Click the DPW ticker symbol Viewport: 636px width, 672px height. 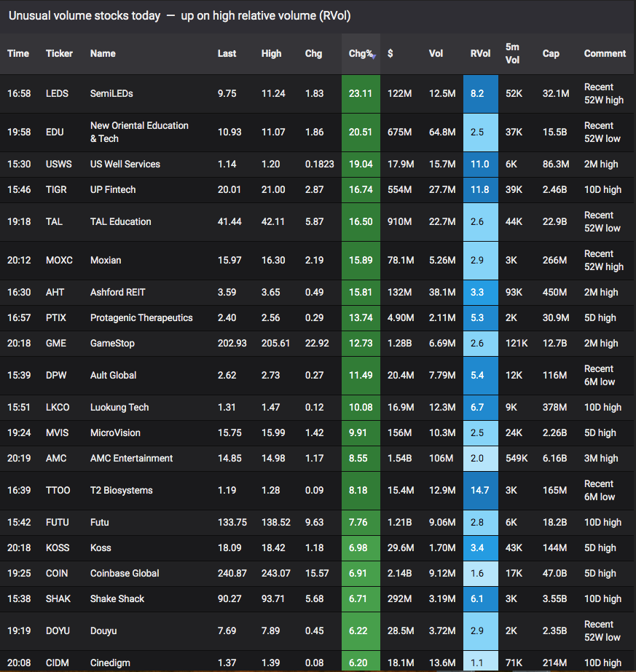click(x=56, y=375)
